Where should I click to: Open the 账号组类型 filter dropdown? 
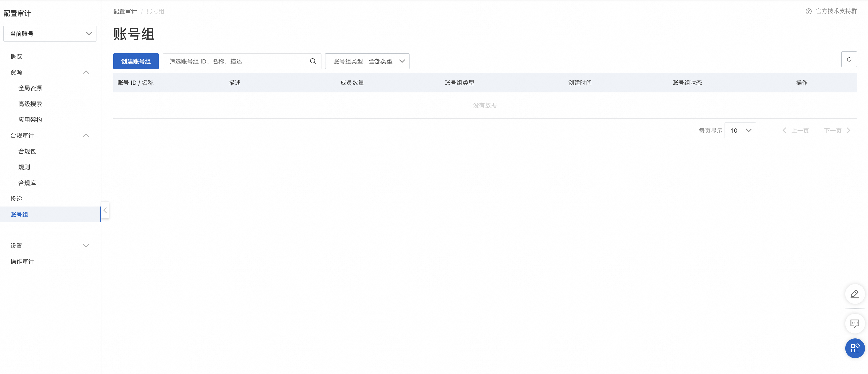[367, 61]
